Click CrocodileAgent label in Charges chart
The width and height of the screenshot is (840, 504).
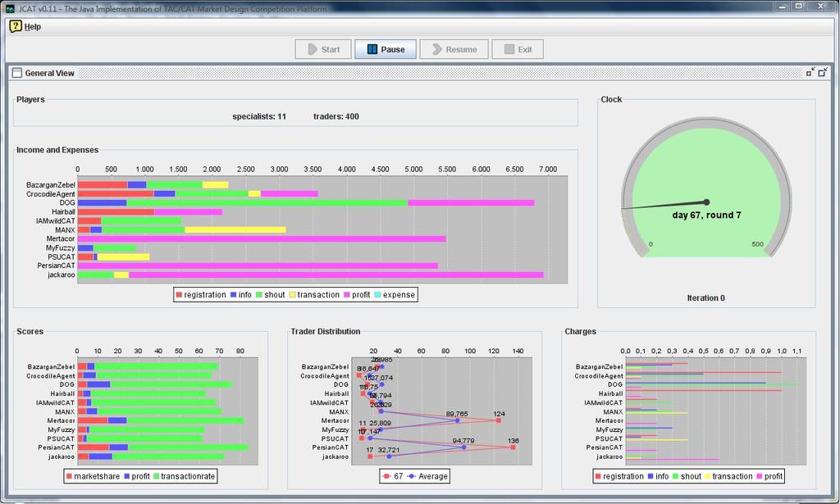coord(598,376)
